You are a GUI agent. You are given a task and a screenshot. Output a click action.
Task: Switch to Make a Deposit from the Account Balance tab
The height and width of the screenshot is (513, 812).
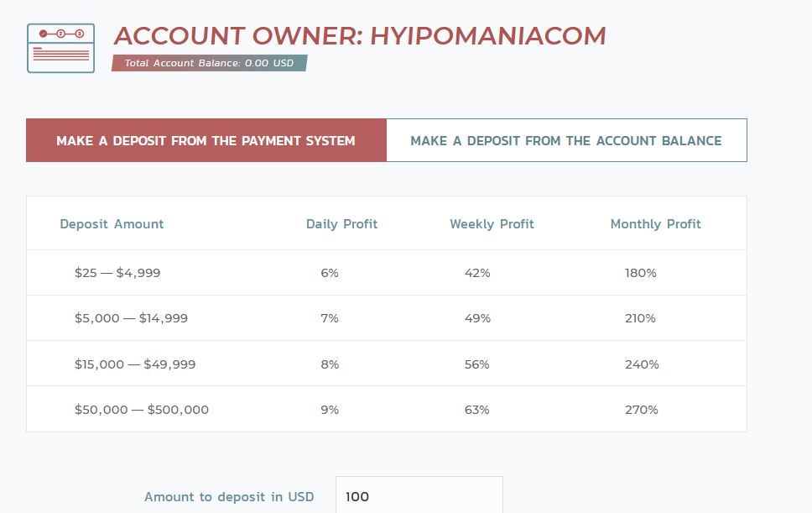coord(566,140)
